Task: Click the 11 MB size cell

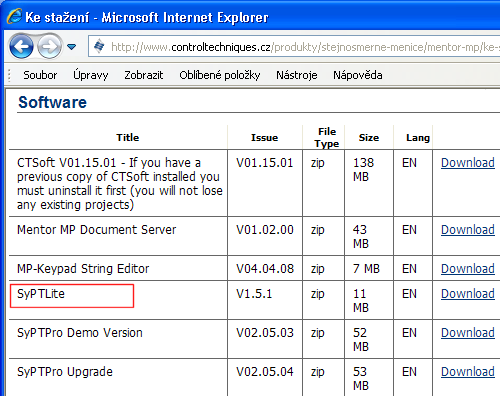Action: 361,301
